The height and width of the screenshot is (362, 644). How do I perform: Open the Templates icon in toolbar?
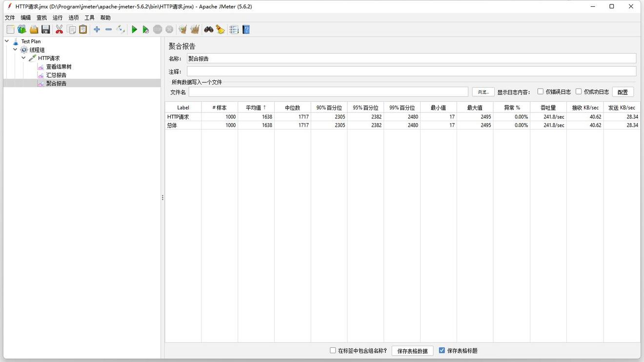[x=22, y=30]
